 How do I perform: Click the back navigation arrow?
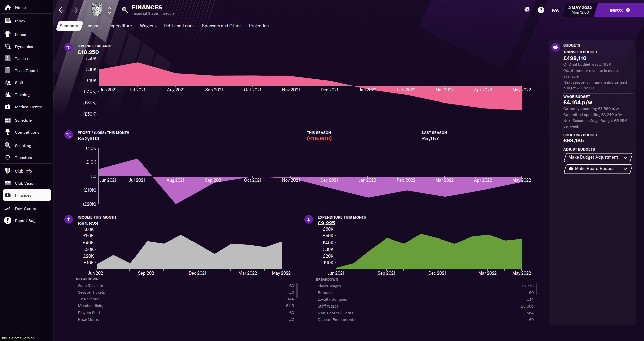pos(61,10)
